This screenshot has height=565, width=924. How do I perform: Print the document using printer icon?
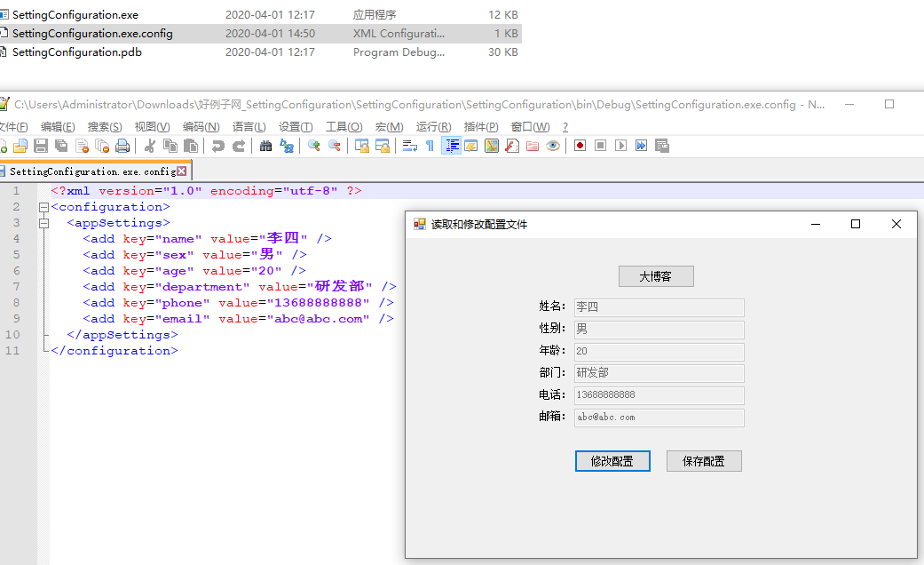122,146
